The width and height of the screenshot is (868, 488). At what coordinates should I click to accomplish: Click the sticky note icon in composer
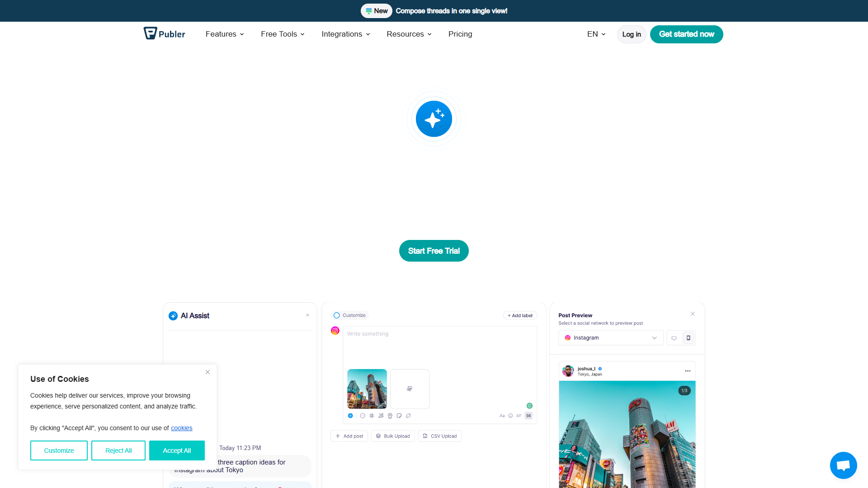pyautogui.click(x=399, y=416)
